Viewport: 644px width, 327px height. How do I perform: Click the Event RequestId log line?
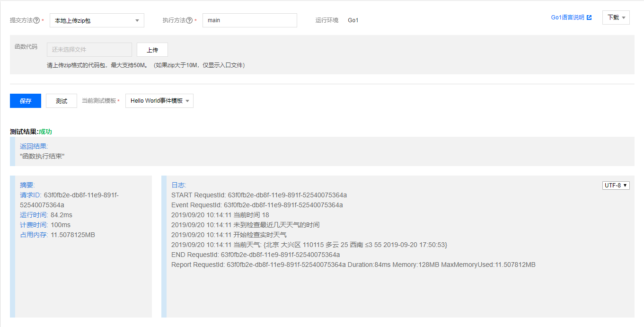[x=257, y=205]
